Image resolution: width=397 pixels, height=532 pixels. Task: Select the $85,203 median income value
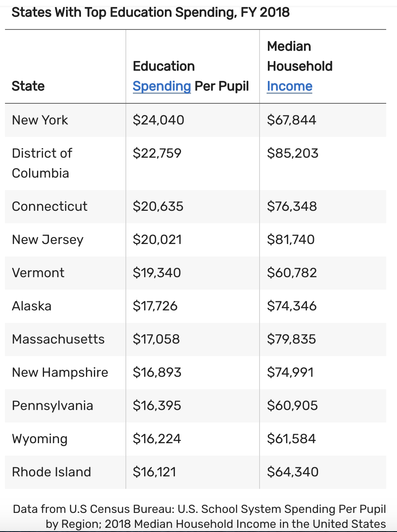click(x=292, y=154)
